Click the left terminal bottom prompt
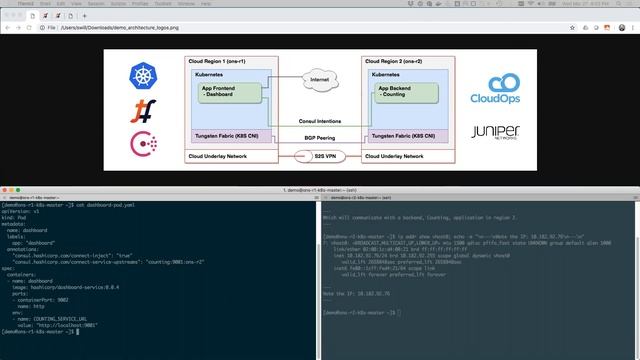This screenshot has height=360, width=640. (40, 331)
